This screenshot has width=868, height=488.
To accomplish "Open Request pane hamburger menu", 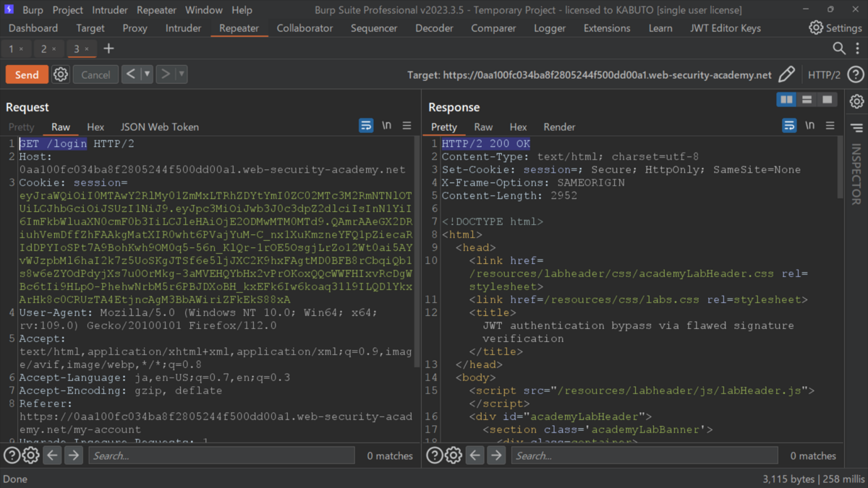I will [407, 126].
